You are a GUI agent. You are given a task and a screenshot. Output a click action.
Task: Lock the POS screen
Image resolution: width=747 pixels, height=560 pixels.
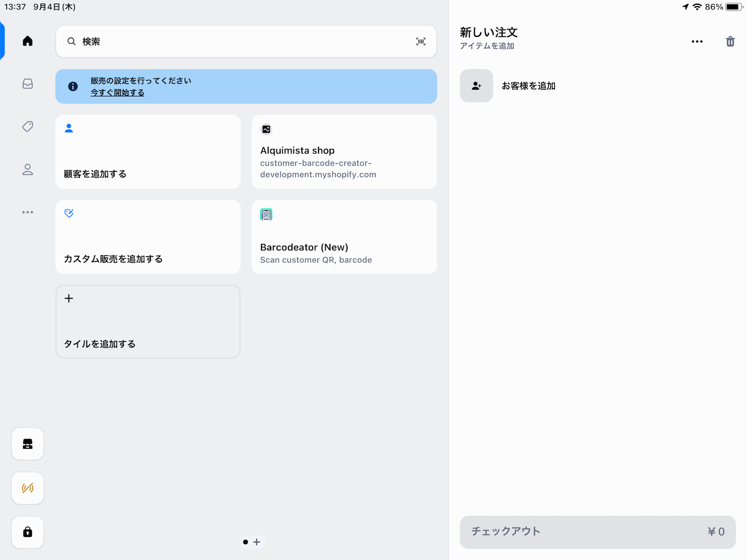click(28, 532)
